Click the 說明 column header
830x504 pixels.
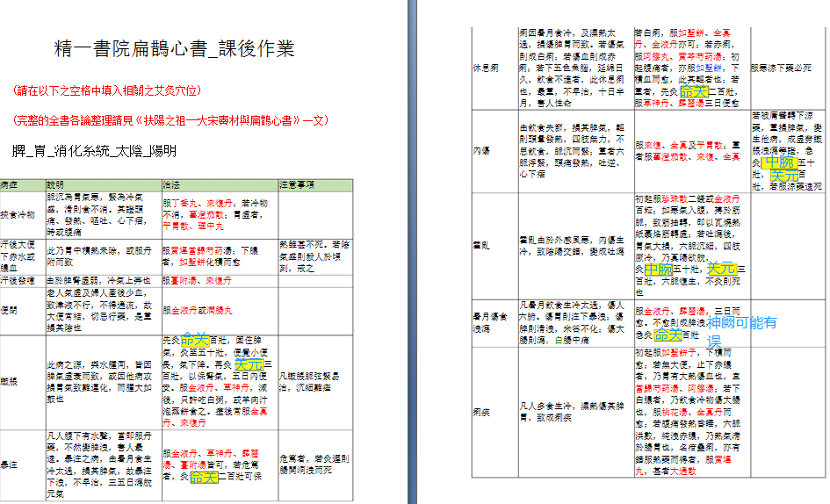105,184
